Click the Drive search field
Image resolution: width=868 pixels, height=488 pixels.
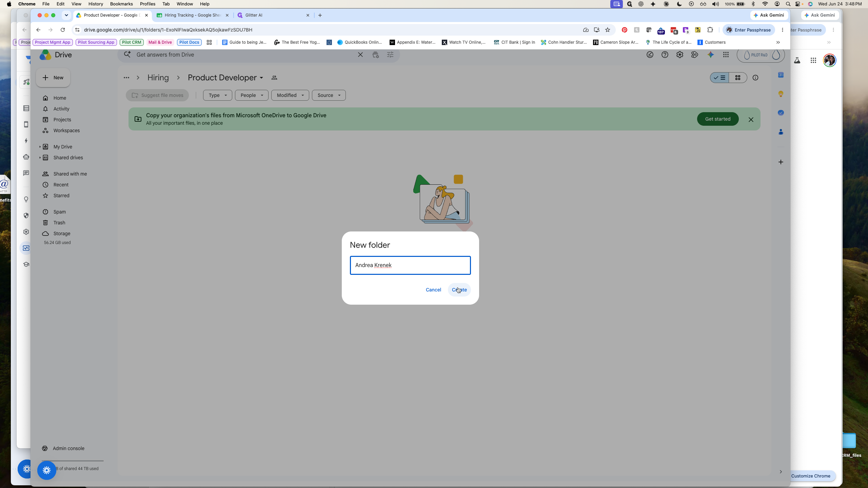tap(244, 55)
